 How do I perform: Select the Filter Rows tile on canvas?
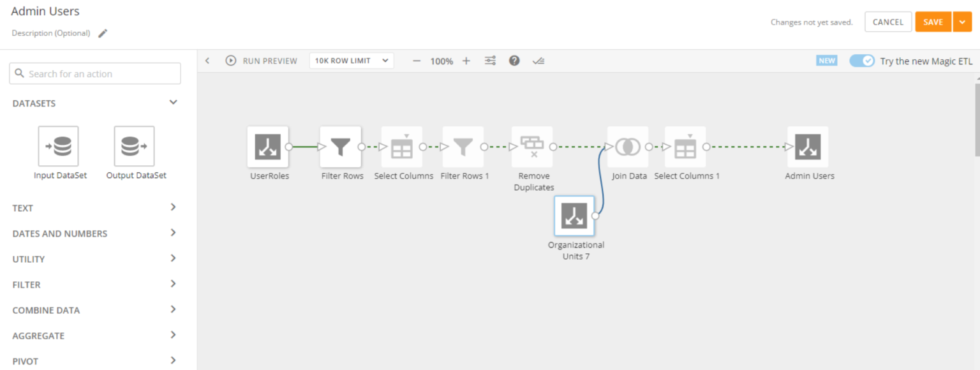point(341,146)
